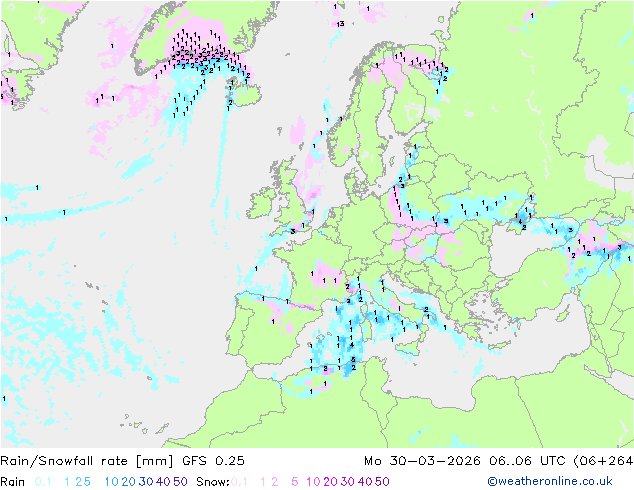Select the Rain 50 legend value
The height and width of the screenshot is (490, 634).
coord(180,482)
